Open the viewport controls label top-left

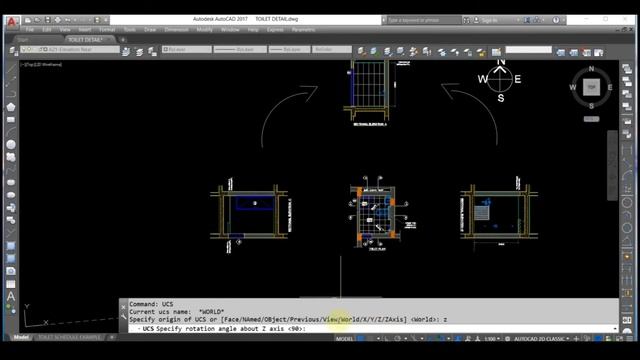tap(42, 64)
